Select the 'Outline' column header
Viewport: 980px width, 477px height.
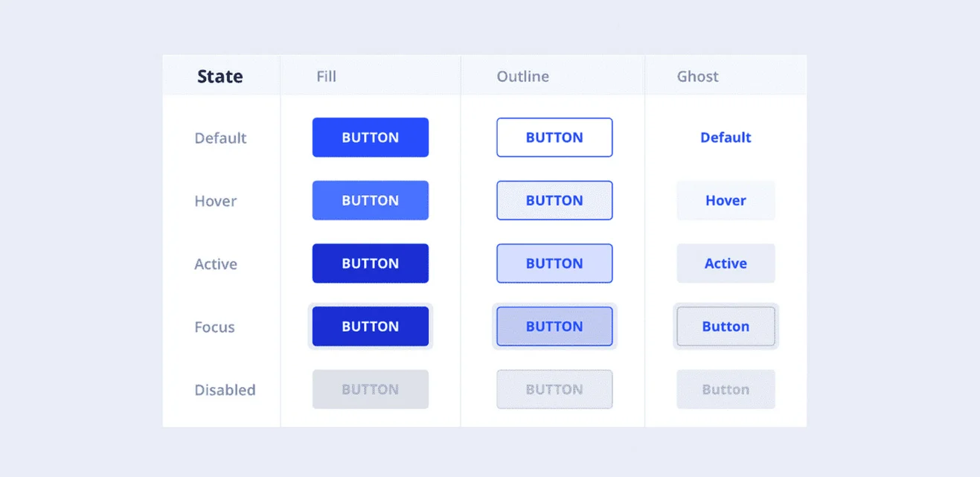[522, 77]
